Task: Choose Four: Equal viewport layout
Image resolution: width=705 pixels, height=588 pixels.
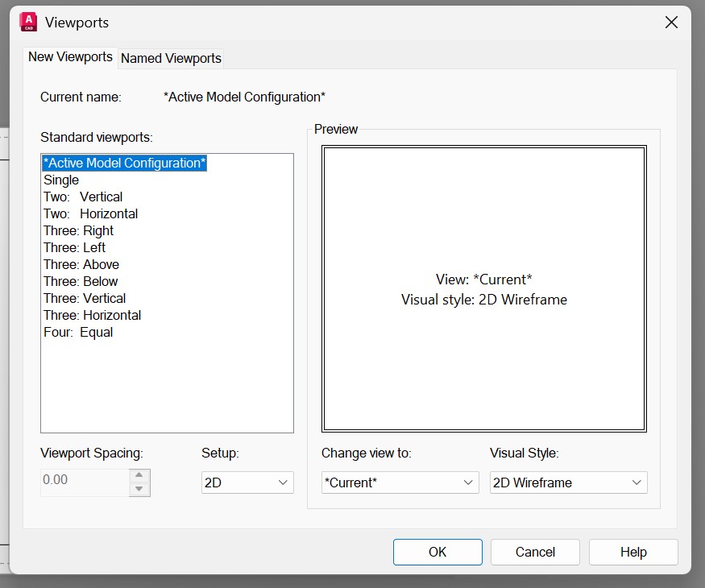Action: [78, 332]
